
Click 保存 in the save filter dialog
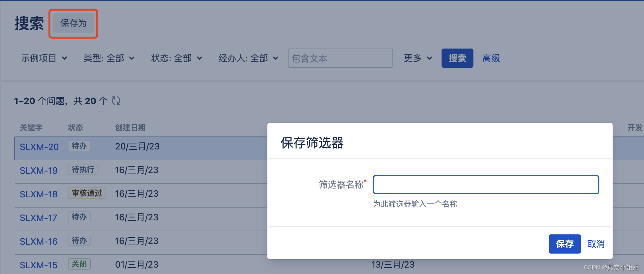coord(565,244)
